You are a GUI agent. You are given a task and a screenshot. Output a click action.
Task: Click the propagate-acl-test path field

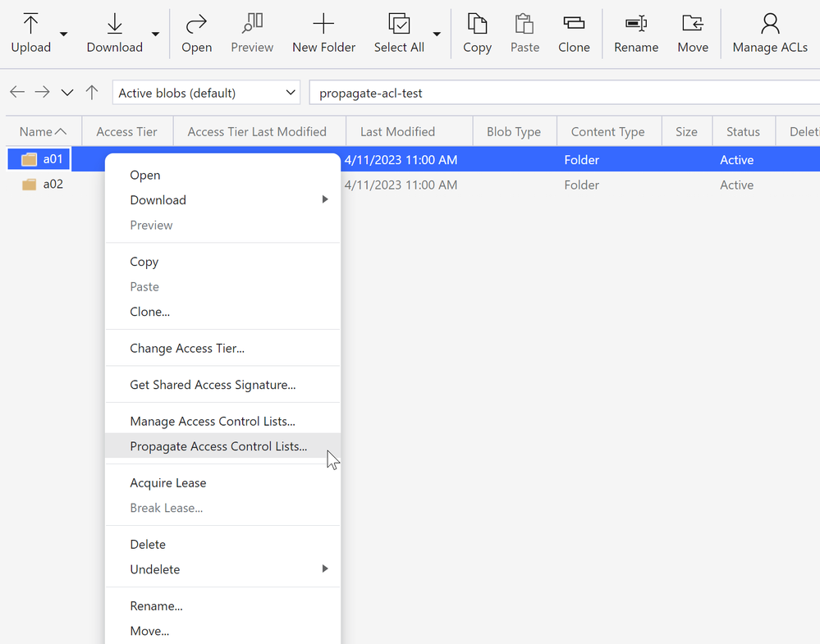click(565, 93)
